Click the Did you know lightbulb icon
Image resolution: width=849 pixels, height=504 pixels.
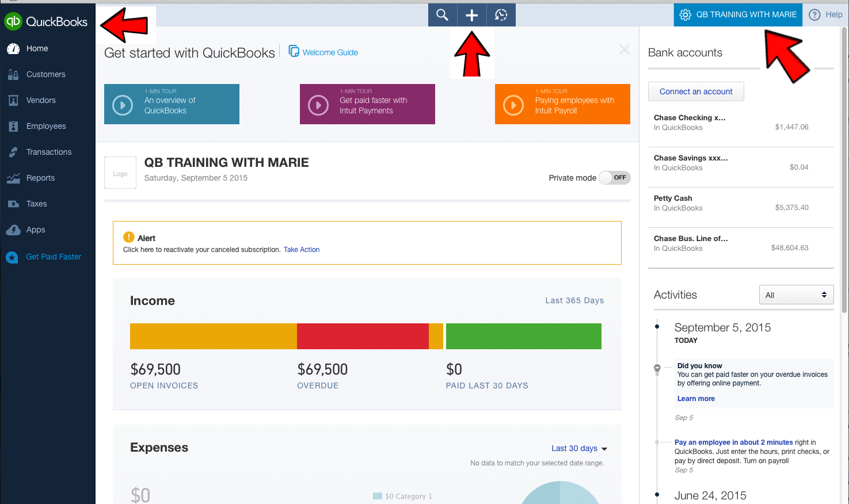point(657,369)
